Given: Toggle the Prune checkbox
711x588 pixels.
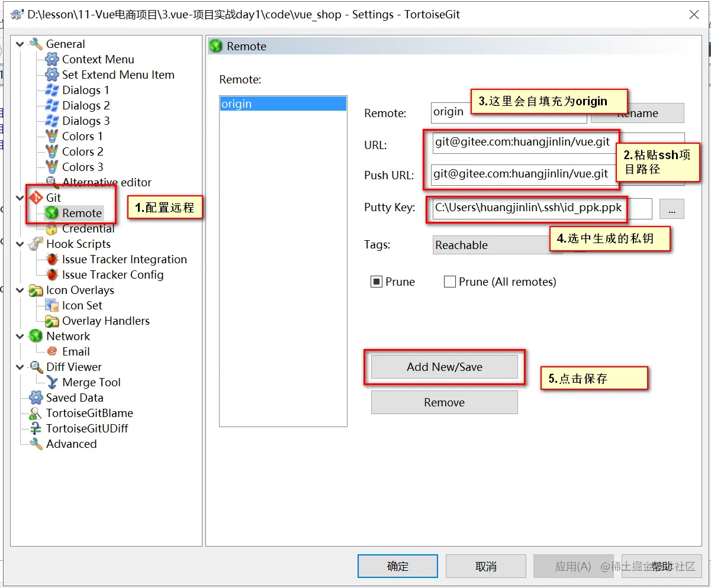Looking at the screenshot, I should coord(376,282).
